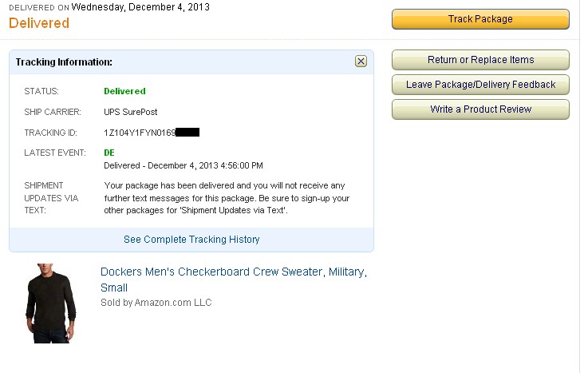Screen dimensions: 588x373
Task: Click the Tracking Information header title
Action: (64, 62)
